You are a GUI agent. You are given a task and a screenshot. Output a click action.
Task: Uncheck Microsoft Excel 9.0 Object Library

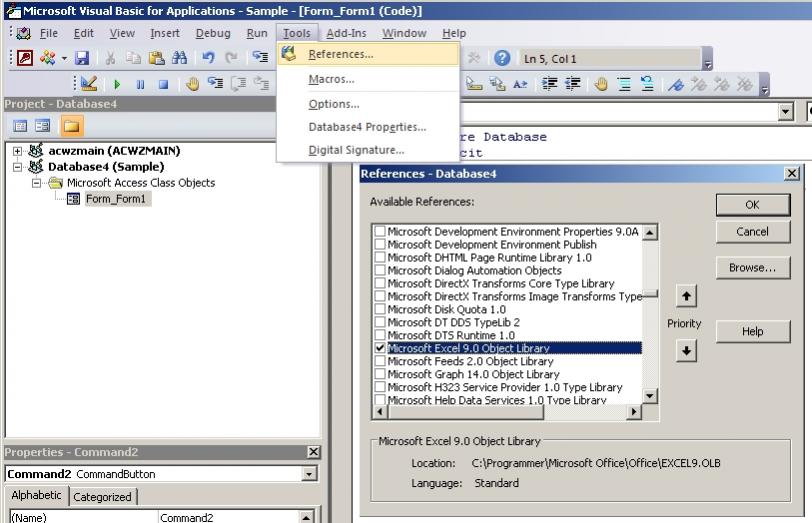tap(380, 348)
